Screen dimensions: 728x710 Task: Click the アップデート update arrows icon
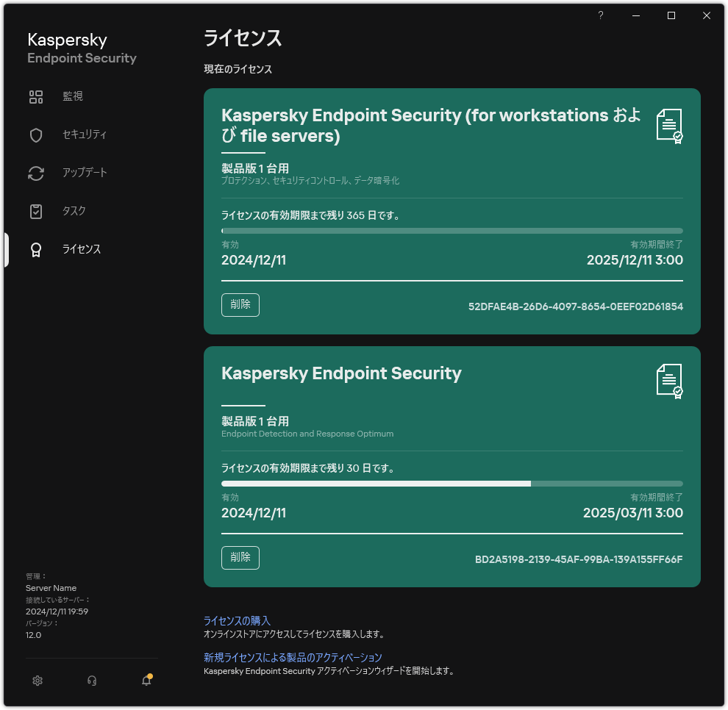36,173
